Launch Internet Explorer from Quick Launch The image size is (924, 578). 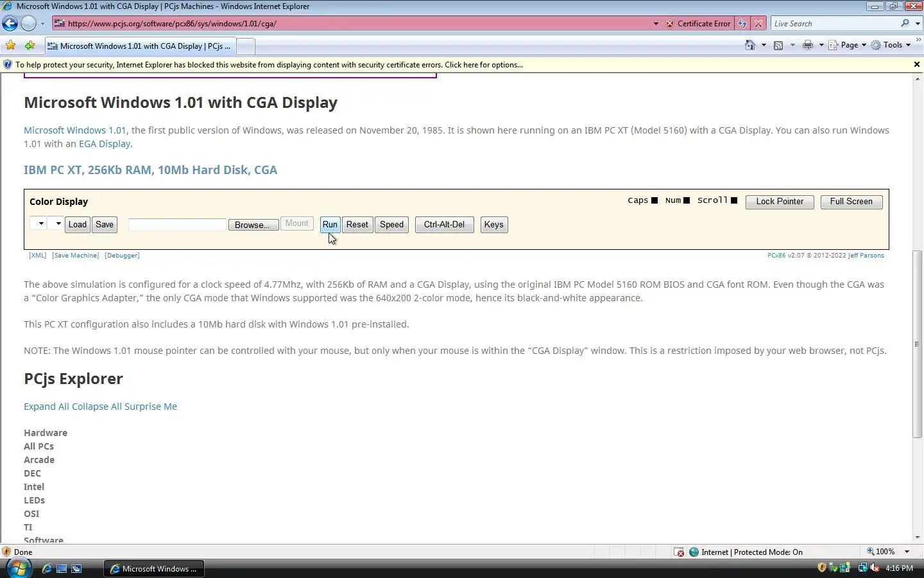tap(47, 568)
